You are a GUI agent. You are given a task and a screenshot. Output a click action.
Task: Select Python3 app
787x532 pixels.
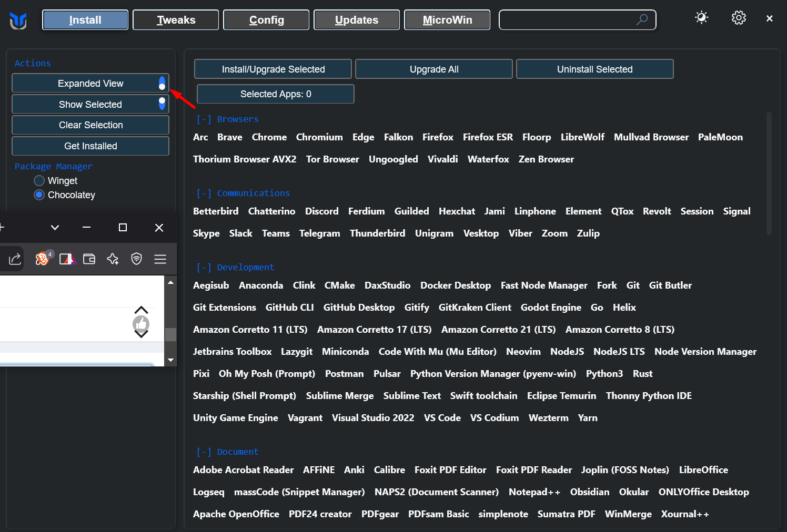click(604, 374)
